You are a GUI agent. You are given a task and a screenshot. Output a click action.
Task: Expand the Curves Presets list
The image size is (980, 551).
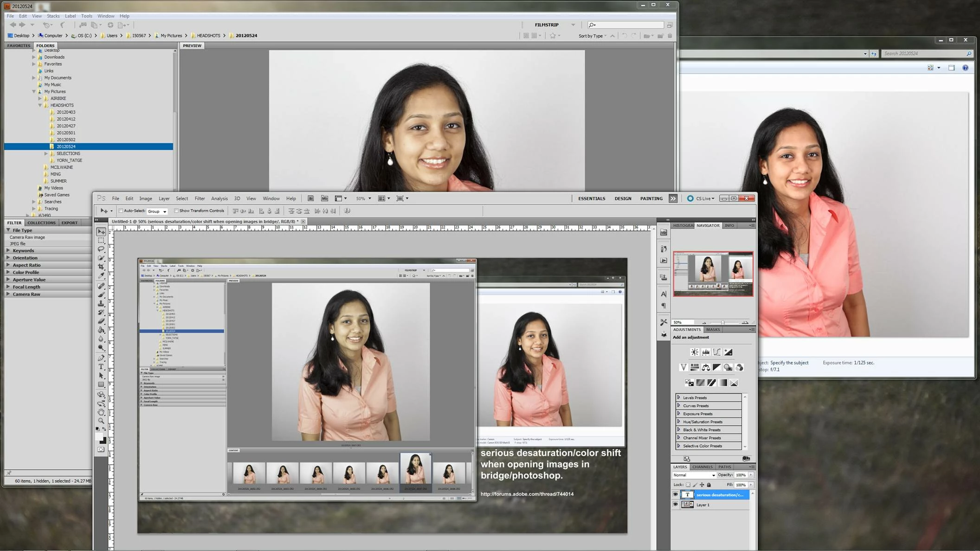(x=678, y=405)
